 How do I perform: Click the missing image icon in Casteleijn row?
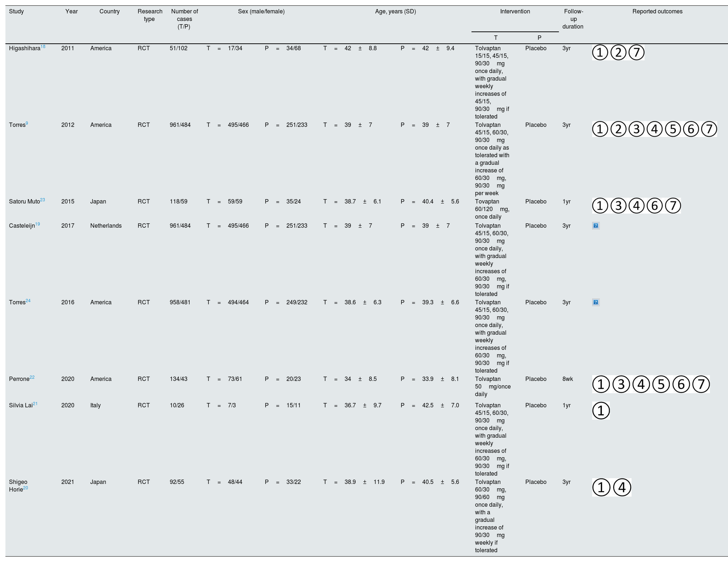(x=596, y=226)
